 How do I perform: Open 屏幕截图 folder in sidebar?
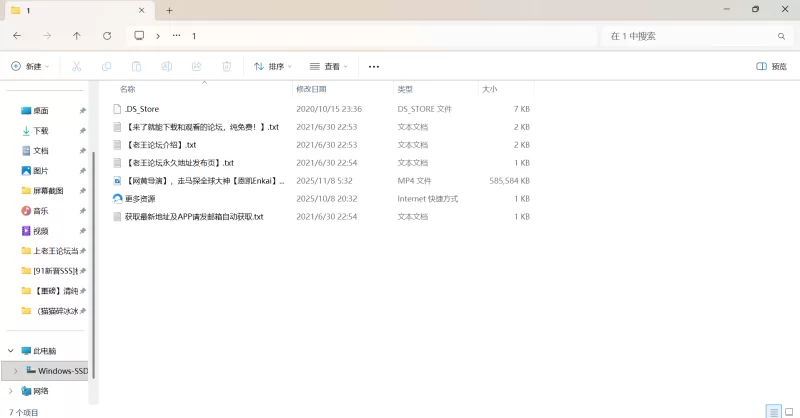coord(48,190)
